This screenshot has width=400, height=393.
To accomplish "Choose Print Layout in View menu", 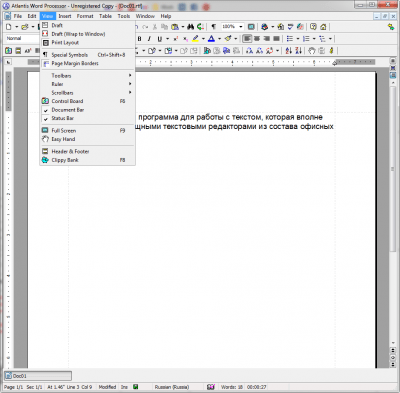I will click(x=88, y=43).
